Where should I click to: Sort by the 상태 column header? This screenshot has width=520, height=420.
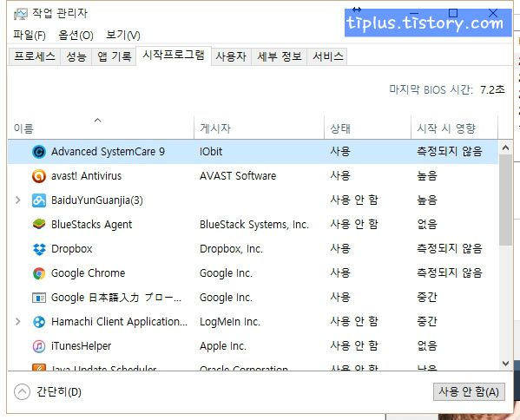tap(367, 128)
